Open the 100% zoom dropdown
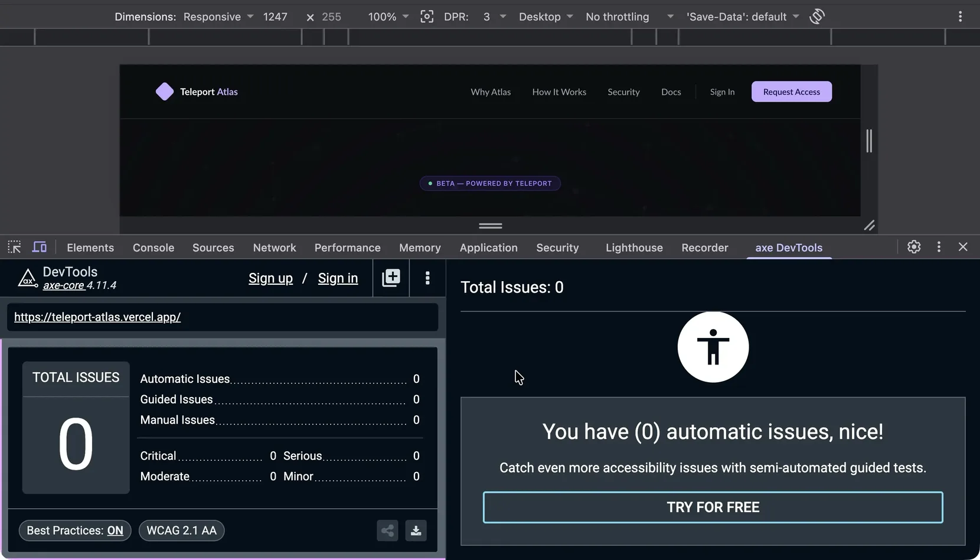Image resolution: width=980 pixels, height=560 pixels. point(388,17)
